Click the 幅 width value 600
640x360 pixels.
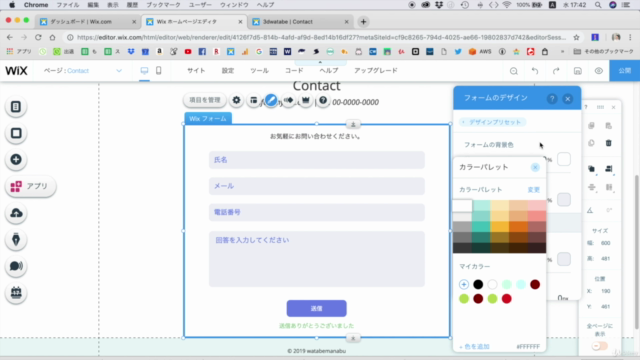pos(605,243)
